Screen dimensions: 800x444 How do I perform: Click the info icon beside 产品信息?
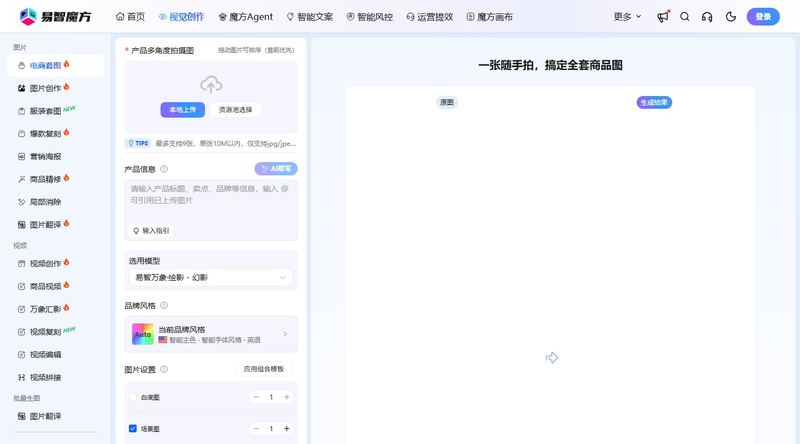tap(164, 169)
